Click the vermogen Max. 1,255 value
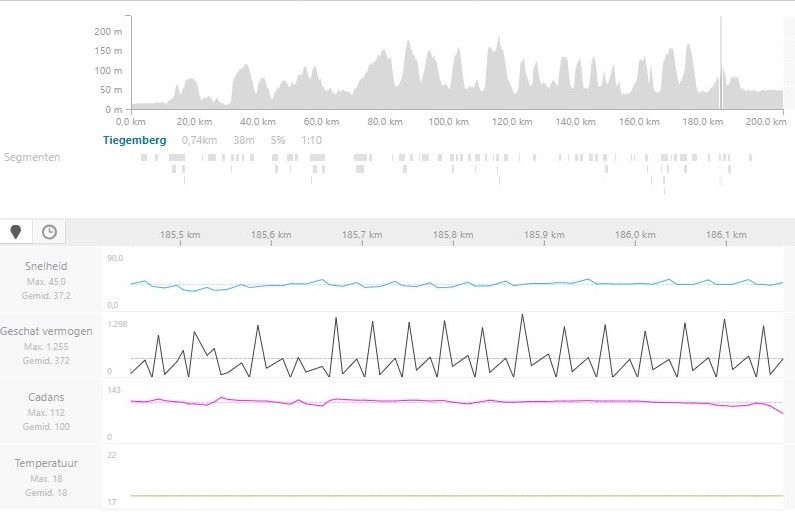Viewport: 795px width, 530px height. (46, 347)
